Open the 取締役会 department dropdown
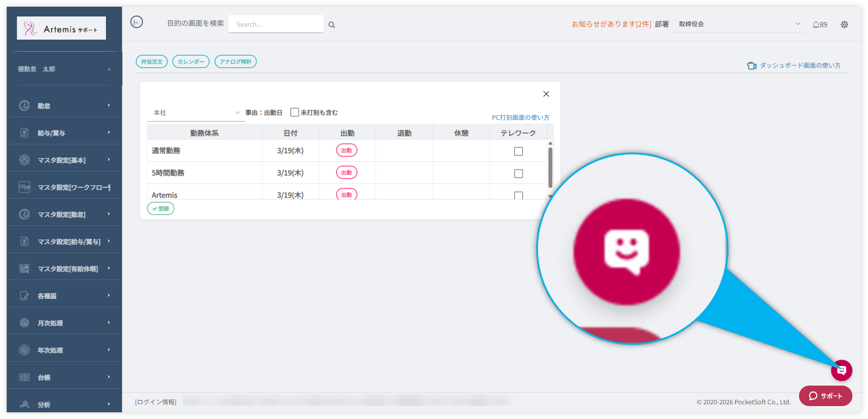This screenshot has height=419, width=868. pyautogui.click(x=739, y=24)
